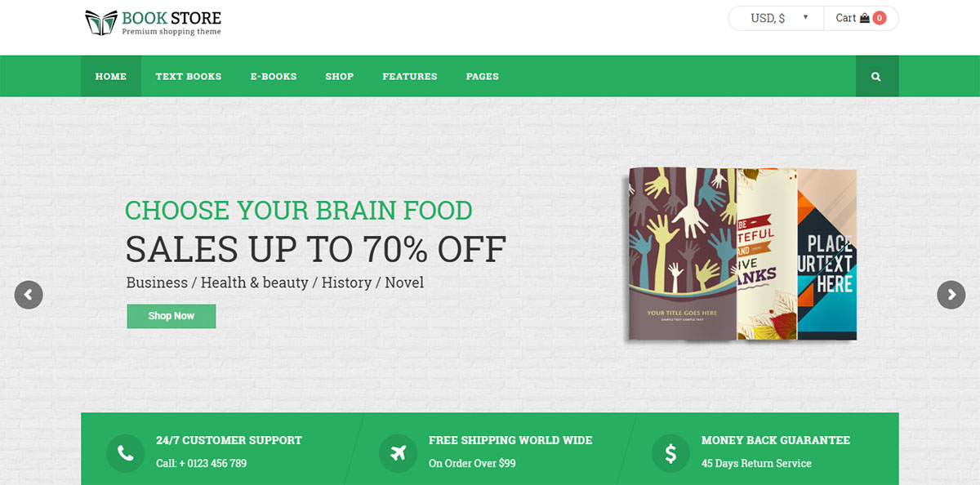
Task: Click the airplane free shipping icon
Action: [398, 453]
